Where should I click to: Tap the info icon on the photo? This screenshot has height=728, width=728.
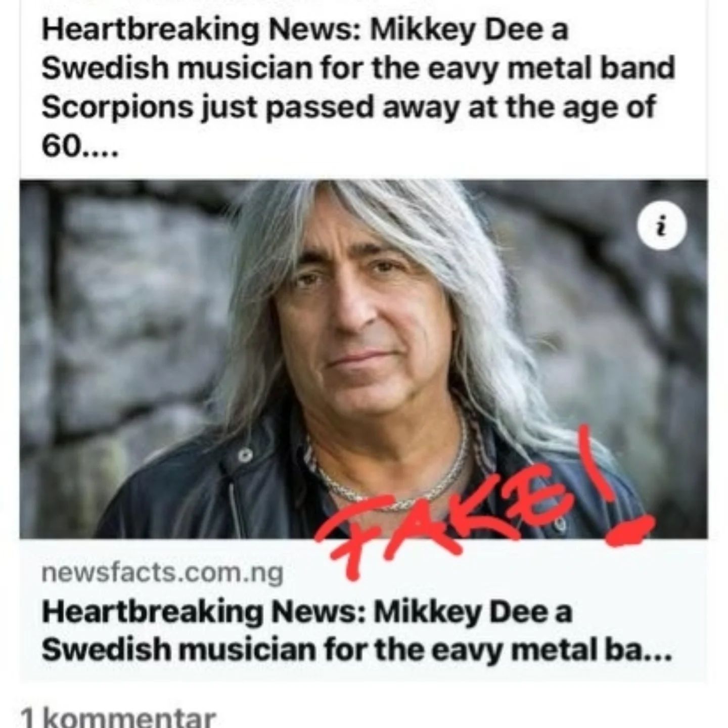tap(662, 227)
